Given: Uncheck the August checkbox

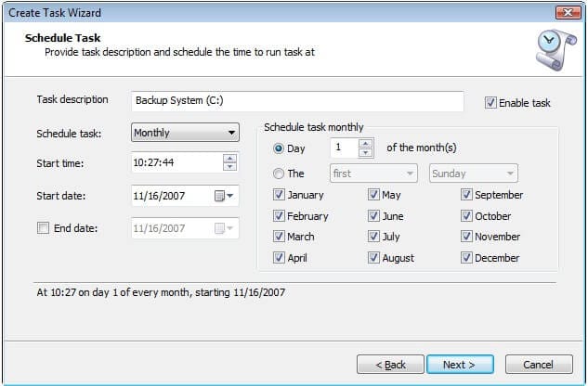Looking at the screenshot, I should point(373,257).
